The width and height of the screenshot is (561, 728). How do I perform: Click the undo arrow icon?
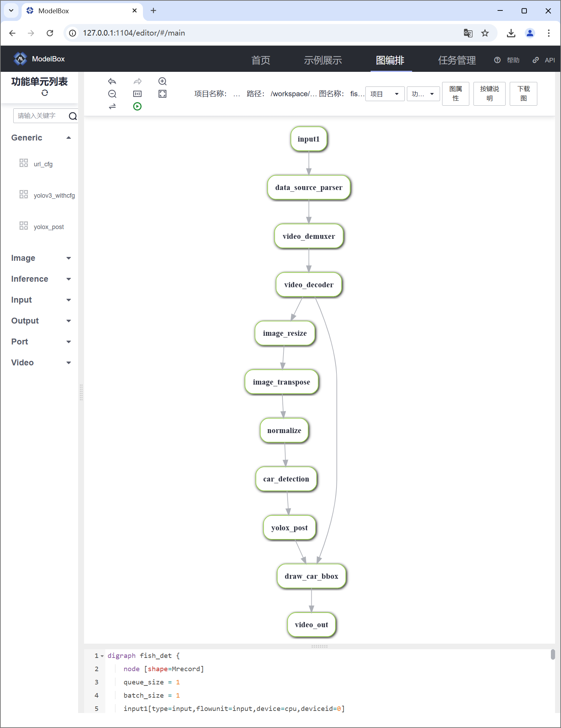point(112,81)
